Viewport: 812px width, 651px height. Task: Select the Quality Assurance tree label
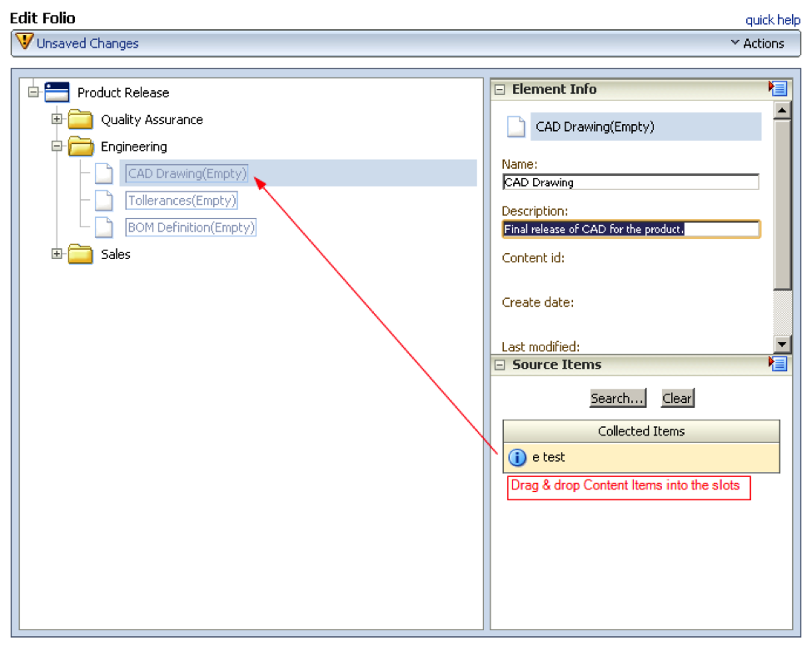152,119
